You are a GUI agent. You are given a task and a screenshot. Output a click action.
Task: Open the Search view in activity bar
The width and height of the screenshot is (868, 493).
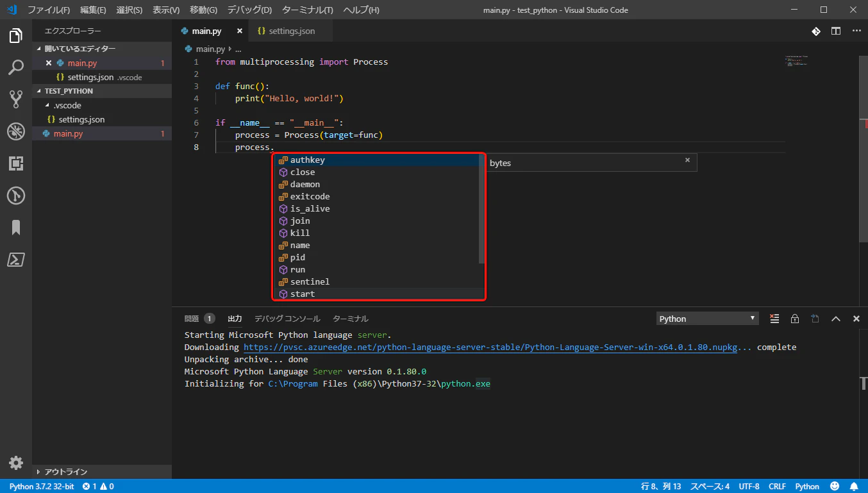(16, 67)
